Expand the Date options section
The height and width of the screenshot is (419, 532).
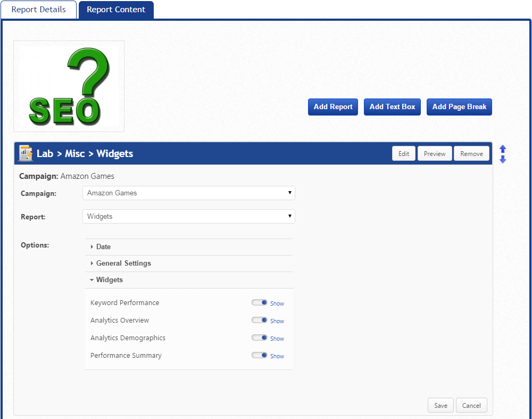click(x=103, y=247)
